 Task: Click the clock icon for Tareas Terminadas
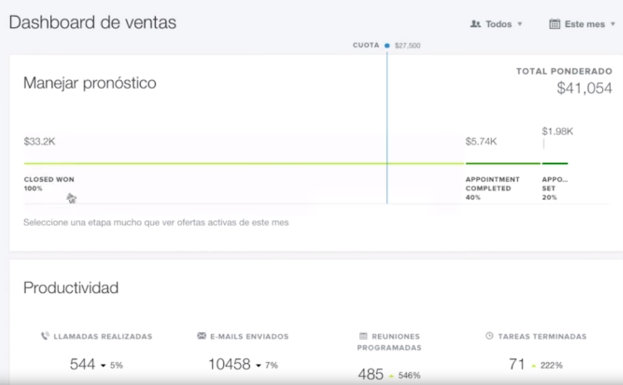coord(490,336)
